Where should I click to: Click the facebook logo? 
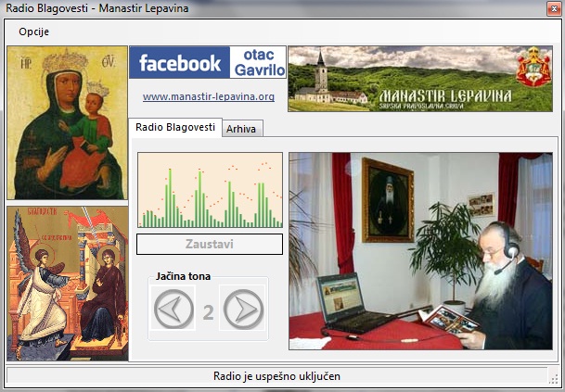180,63
